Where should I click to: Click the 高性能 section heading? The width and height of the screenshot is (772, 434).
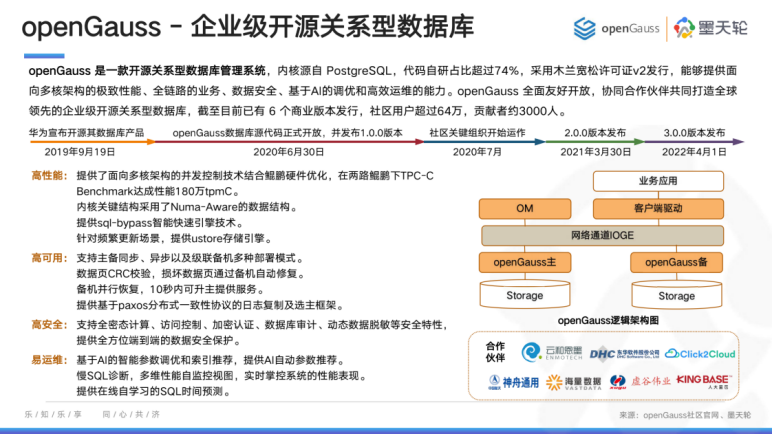point(49,176)
